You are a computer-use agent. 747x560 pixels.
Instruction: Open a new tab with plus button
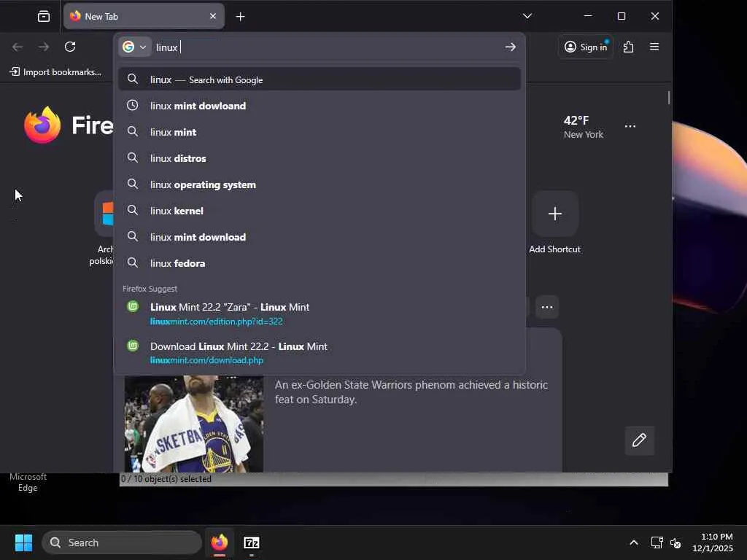click(x=241, y=17)
